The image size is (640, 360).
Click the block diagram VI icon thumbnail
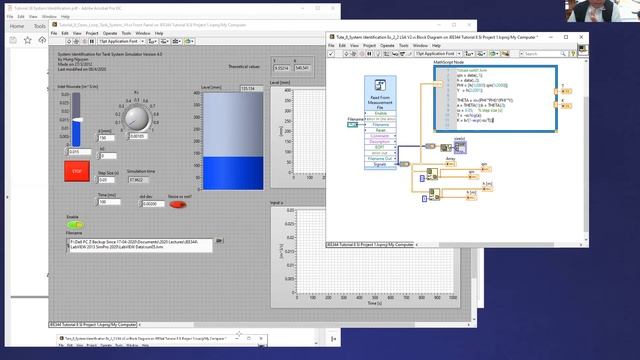coord(583,50)
